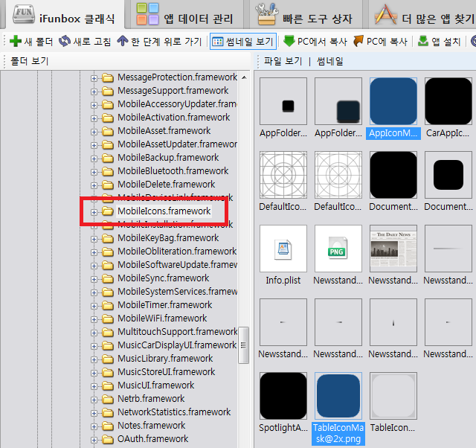Click the OAuth.framework folder icon

tap(107, 439)
